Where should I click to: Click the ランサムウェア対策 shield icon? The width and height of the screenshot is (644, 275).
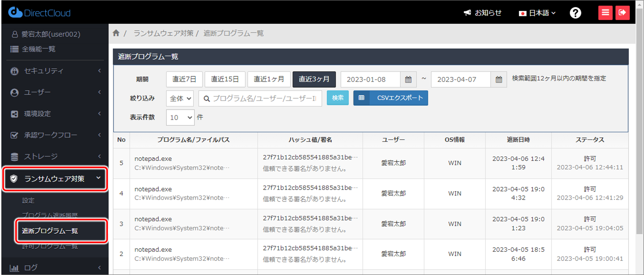tap(14, 179)
